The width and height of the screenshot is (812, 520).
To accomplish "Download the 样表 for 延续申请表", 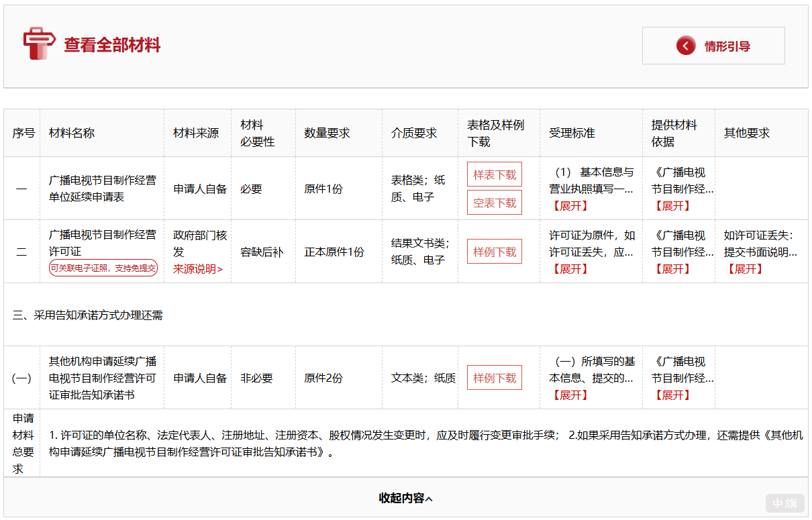I will pos(495,174).
